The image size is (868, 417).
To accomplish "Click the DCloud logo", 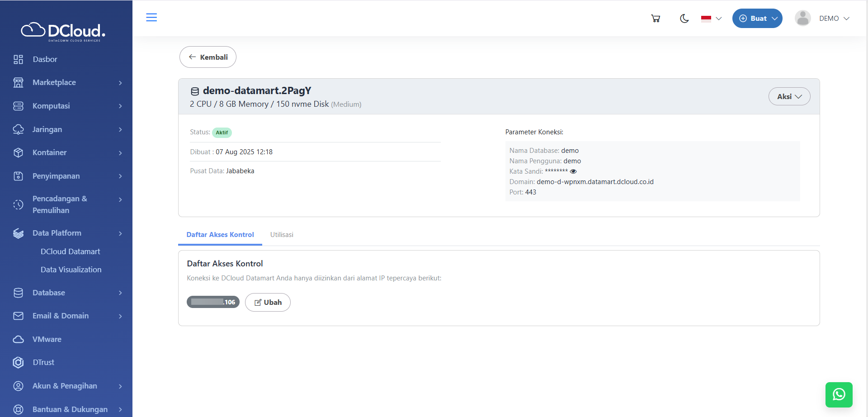I will 63,31.
